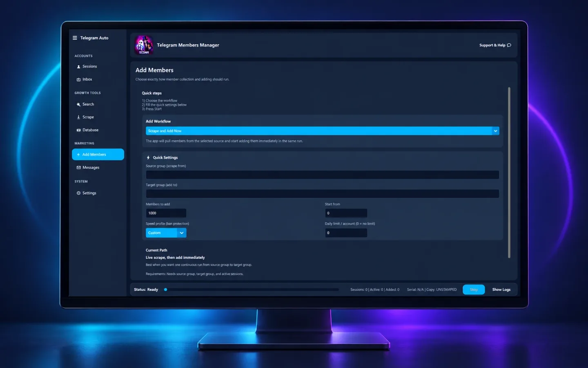This screenshot has height=368, width=588.
Task: Click the Serial: N/A | Copy: UNSTAMPED text
Action: coord(432,289)
